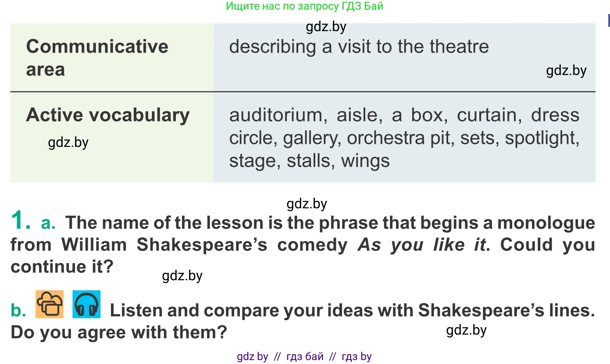Click the gdz.by watermark below "continue it?"
Image resolution: width=610 pixels, height=364 pixels.
182,276
